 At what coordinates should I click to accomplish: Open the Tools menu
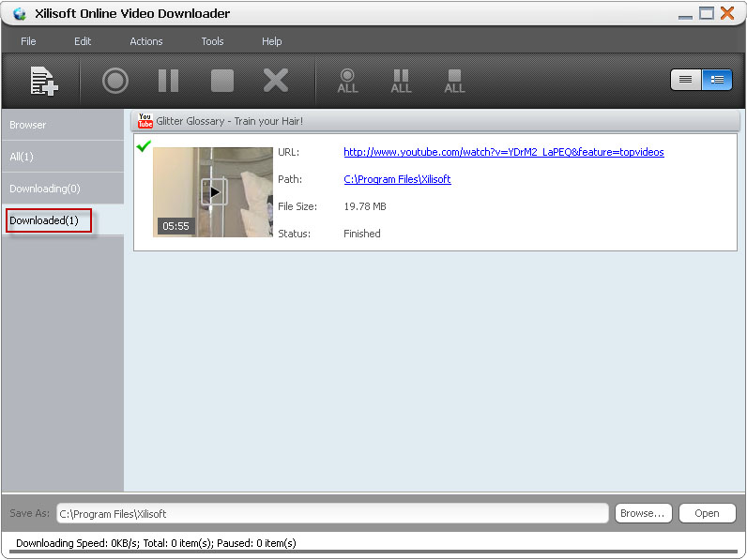click(x=212, y=41)
